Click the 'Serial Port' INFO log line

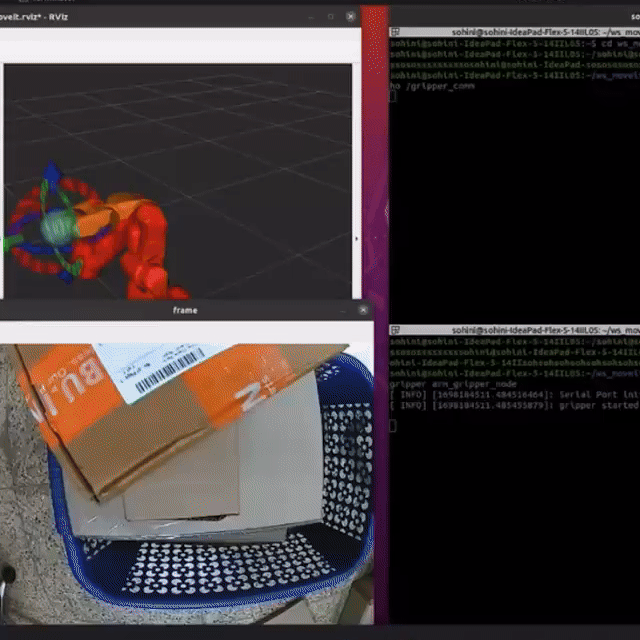point(515,395)
